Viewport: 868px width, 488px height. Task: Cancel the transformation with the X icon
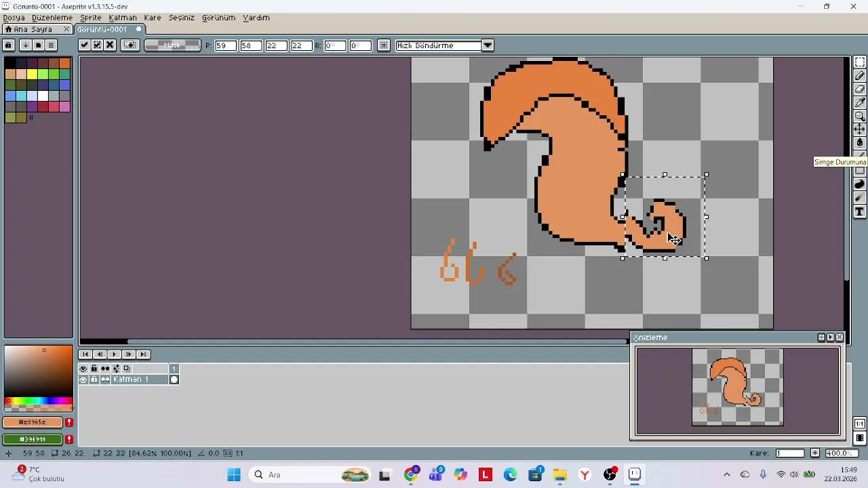[110, 45]
